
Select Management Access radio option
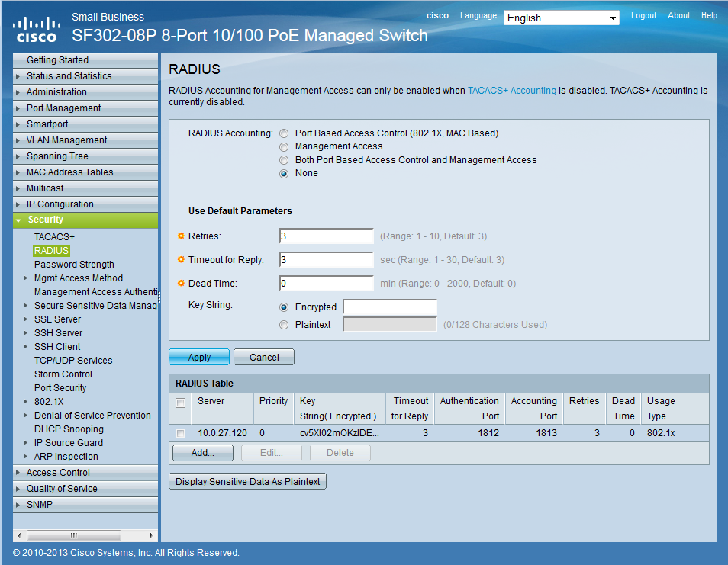coord(284,146)
